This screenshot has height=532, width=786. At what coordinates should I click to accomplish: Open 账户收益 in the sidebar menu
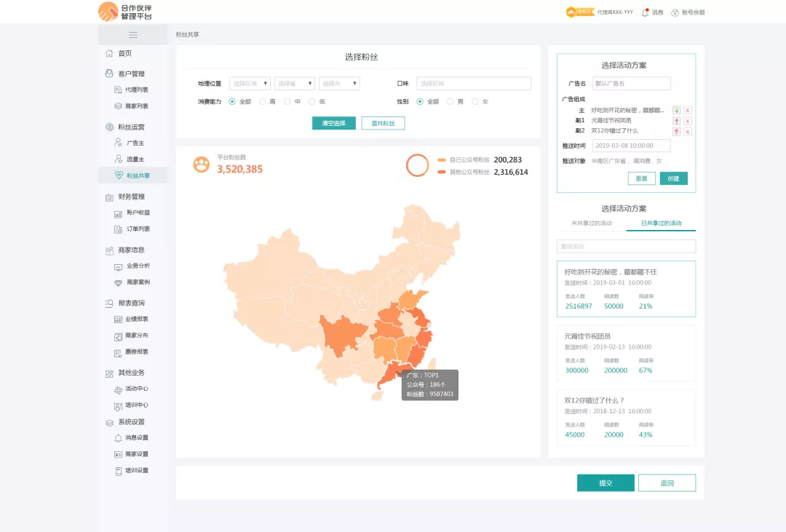tap(138, 213)
